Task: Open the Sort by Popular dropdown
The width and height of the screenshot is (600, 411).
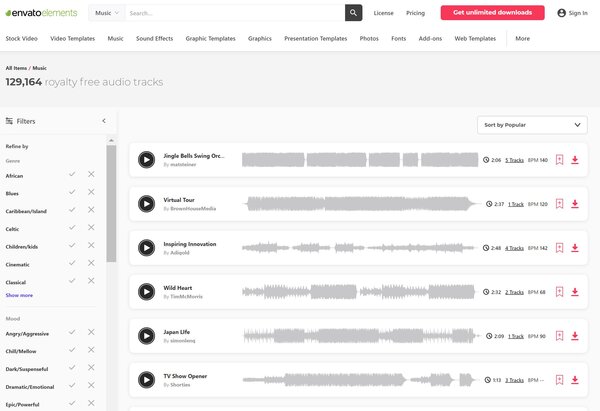Action: click(532, 125)
